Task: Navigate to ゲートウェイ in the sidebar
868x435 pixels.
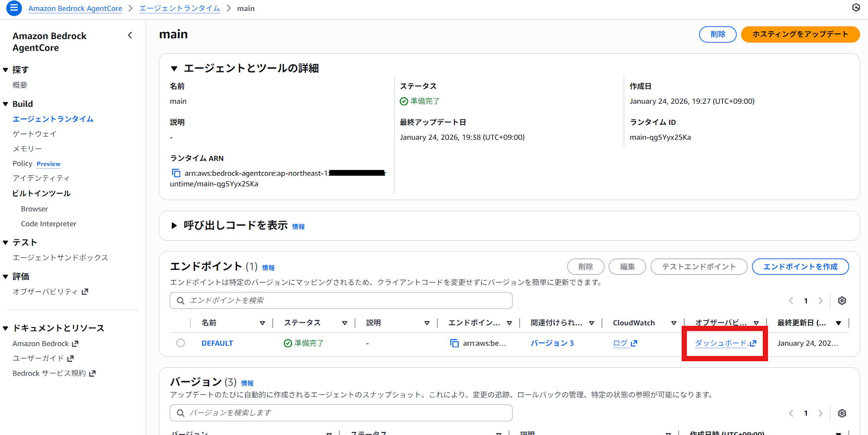Action: coord(34,134)
